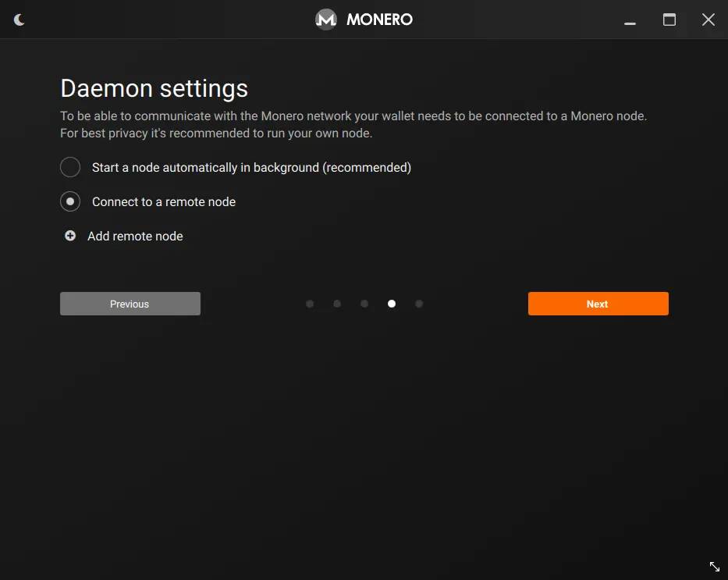Image resolution: width=728 pixels, height=580 pixels.
Task: Open the Add remote node link
Action: click(x=135, y=236)
